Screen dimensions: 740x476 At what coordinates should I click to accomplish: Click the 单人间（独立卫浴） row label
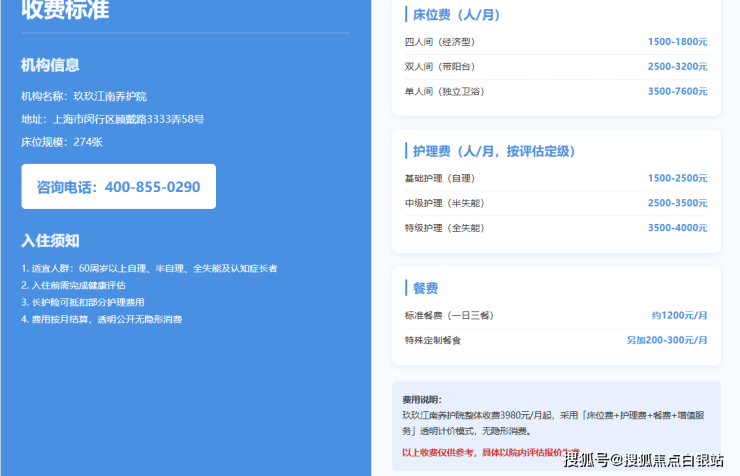(444, 91)
